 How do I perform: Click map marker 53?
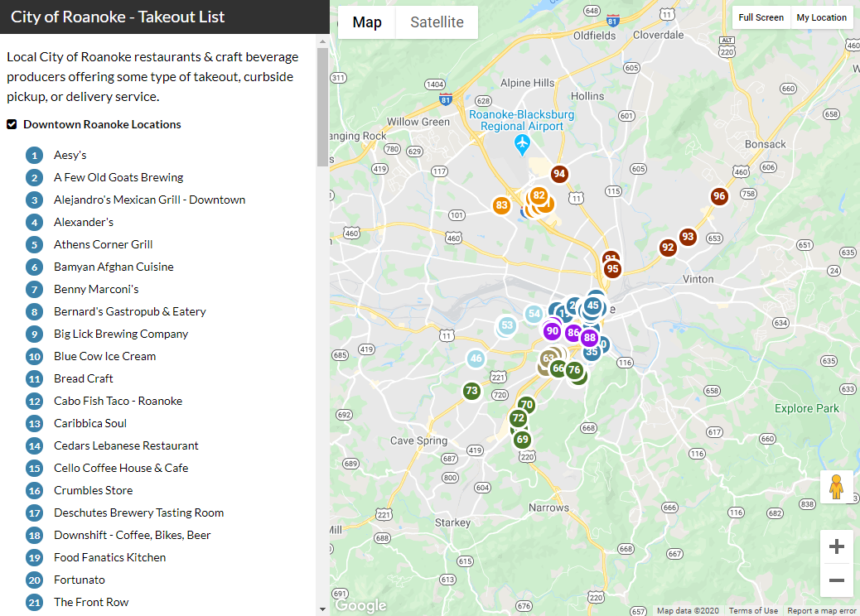point(507,325)
